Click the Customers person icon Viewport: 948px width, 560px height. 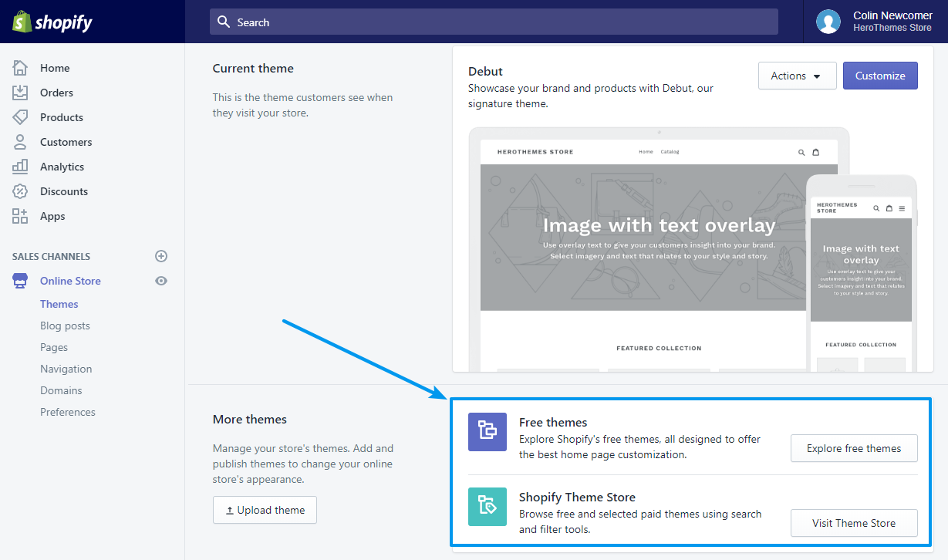pos(20,142)
